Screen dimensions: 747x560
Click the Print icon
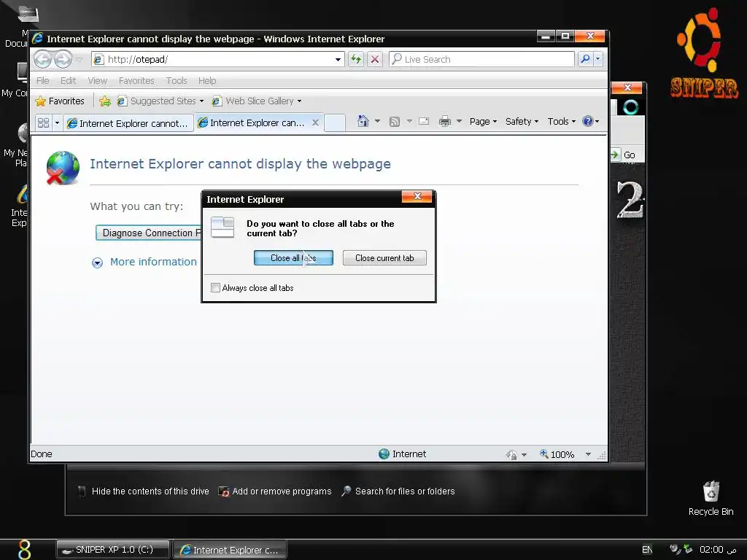tap(444, 122)
